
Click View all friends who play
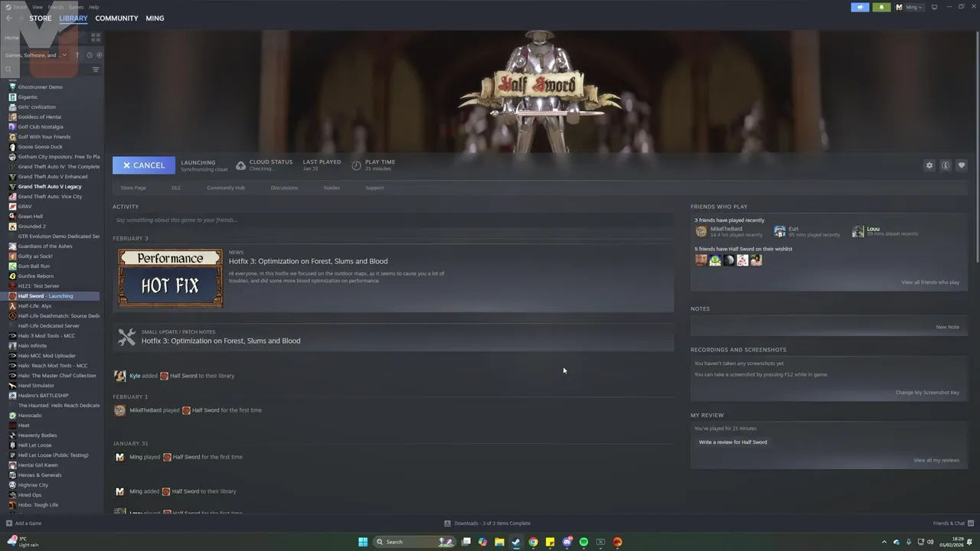(930, 282)
